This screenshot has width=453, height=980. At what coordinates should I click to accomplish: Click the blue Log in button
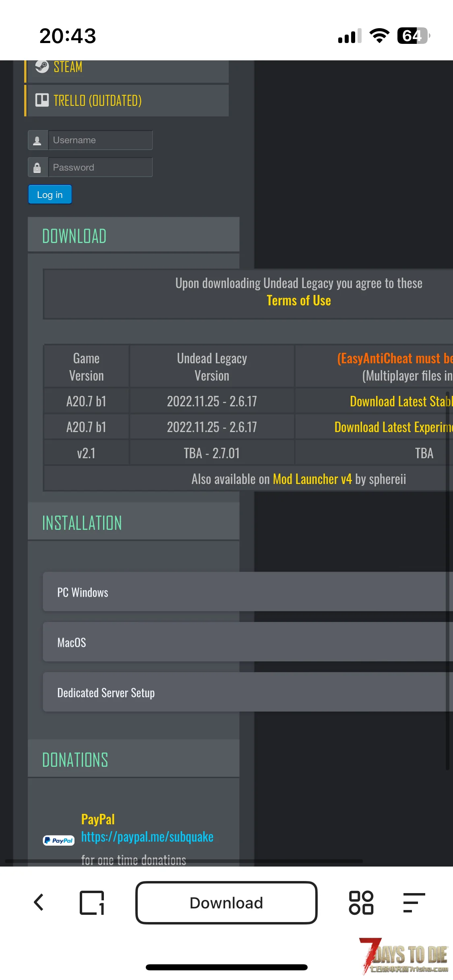pyautogui.click(x=50, y=195)
